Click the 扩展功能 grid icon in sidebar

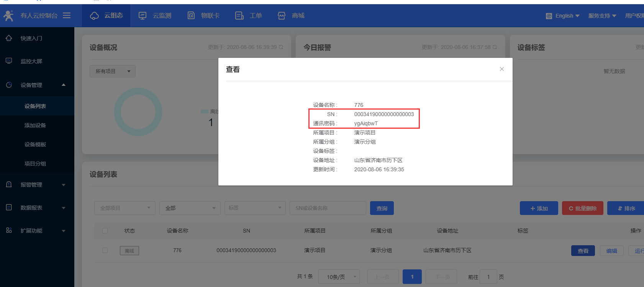click(9, 230)
